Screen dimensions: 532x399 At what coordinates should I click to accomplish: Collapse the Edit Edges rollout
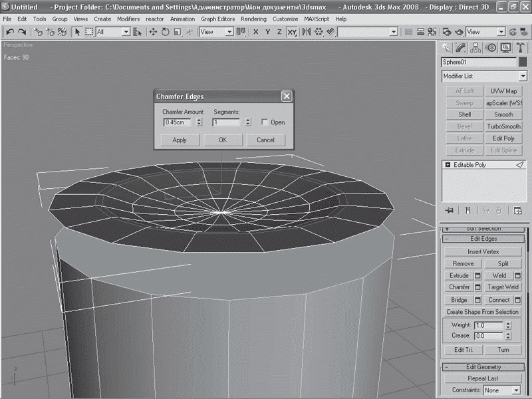coord(484,239)
